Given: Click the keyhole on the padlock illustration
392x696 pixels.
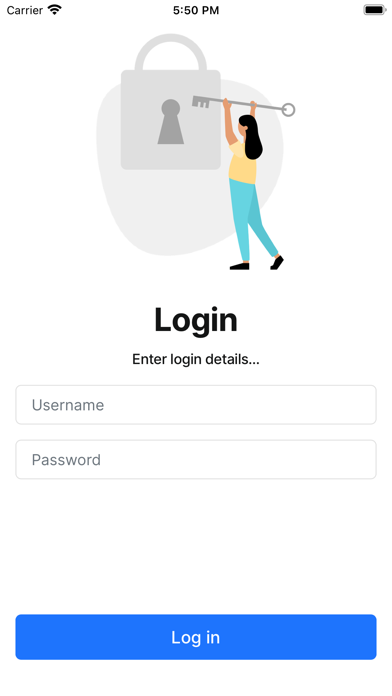Looking at the screenshot, I should tap(170, 122).
